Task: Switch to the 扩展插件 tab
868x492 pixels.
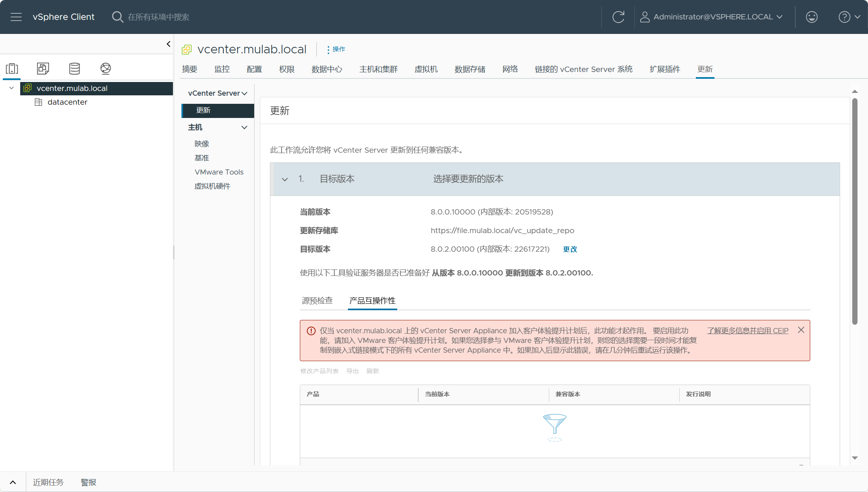Action: pyautogui.click(x=665, y=69)
